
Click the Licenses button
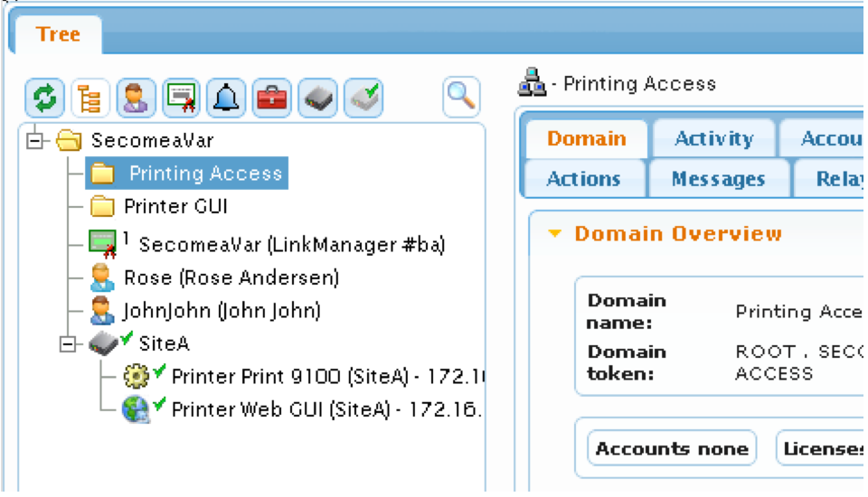click(822, 448)
